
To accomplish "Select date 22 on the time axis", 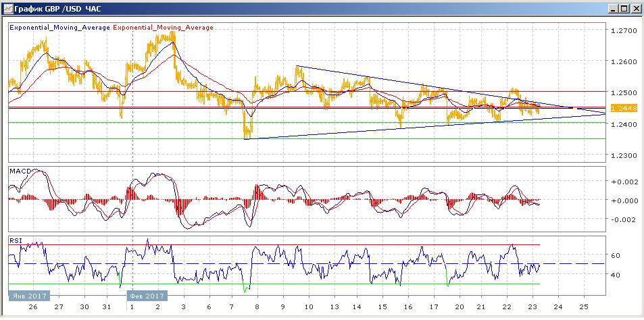I will [x=507, y=307].
